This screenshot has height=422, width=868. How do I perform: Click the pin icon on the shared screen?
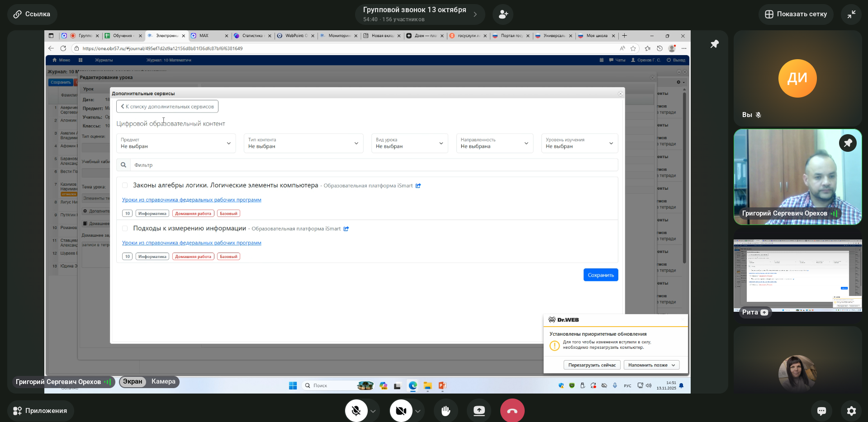(714, 44)
